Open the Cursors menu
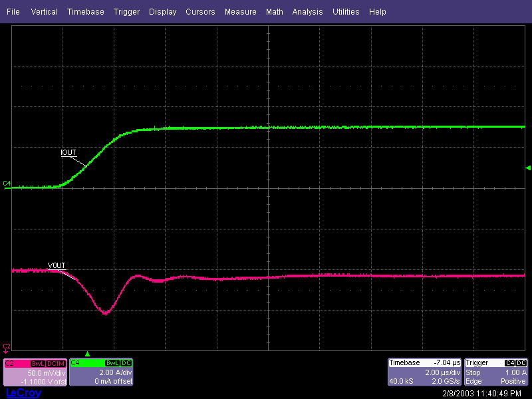 [x=200, y=12]
